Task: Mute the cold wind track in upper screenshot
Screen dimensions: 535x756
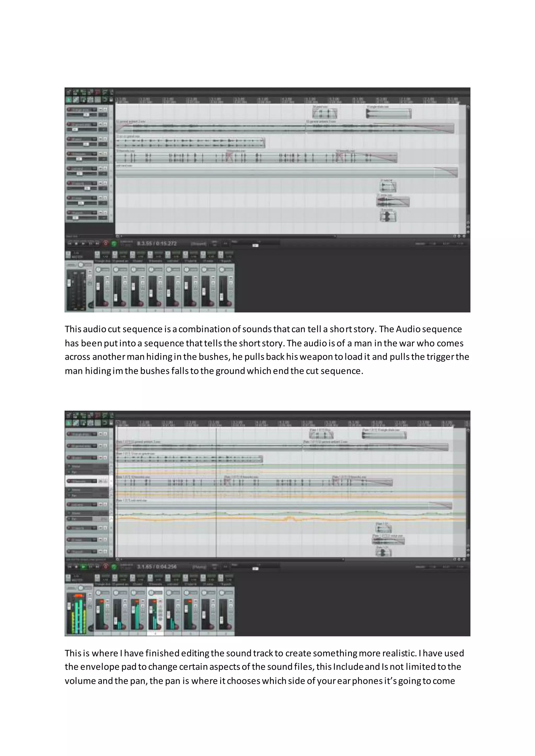Action: tap(101, 169)
